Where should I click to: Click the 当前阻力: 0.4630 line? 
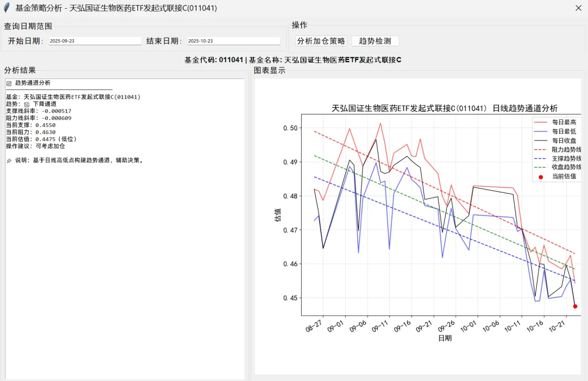point(30,132)
